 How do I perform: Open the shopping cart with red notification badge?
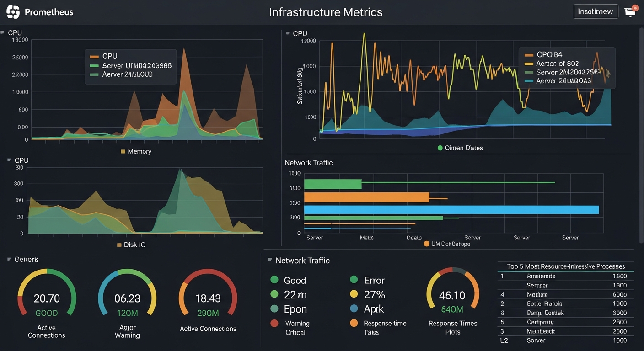(x=630, y=11)
